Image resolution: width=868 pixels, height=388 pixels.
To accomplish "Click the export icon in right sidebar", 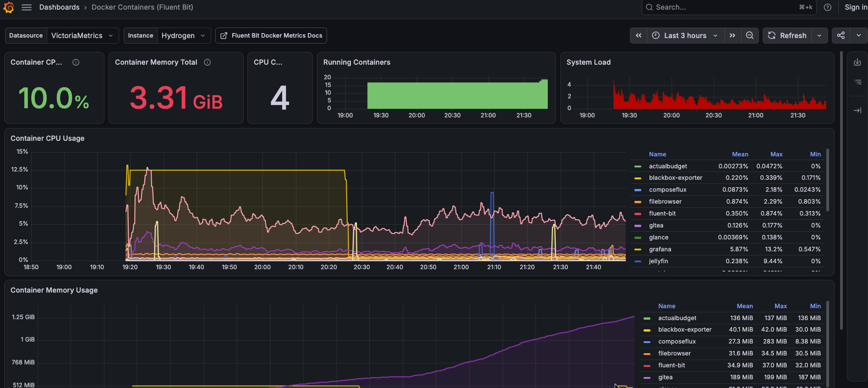I will click(857, 62).
